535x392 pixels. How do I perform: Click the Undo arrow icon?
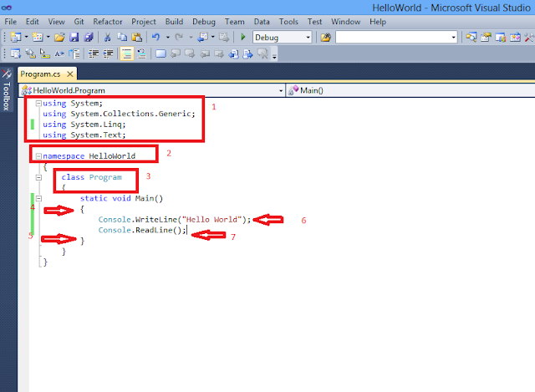[x=156, y=37]
